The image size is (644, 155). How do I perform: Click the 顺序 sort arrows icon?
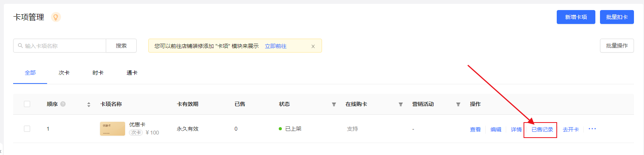[89, 104]
